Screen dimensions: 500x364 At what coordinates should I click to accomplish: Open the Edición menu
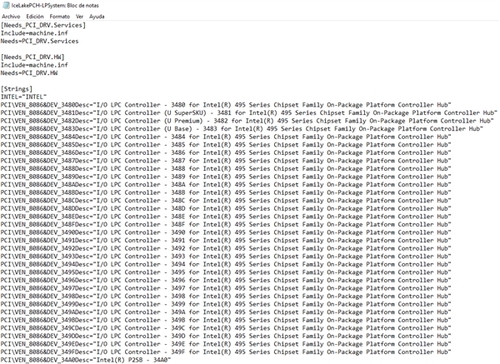point(35,16)
